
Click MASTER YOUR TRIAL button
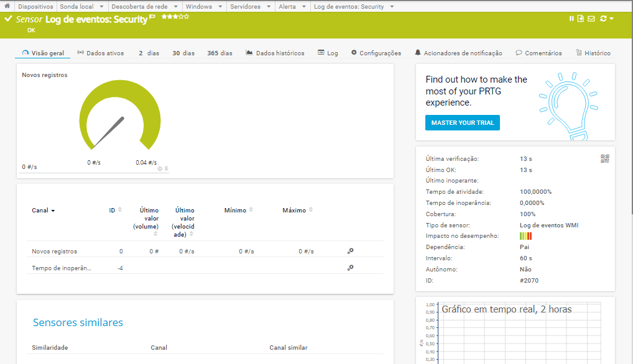point(462,122)
